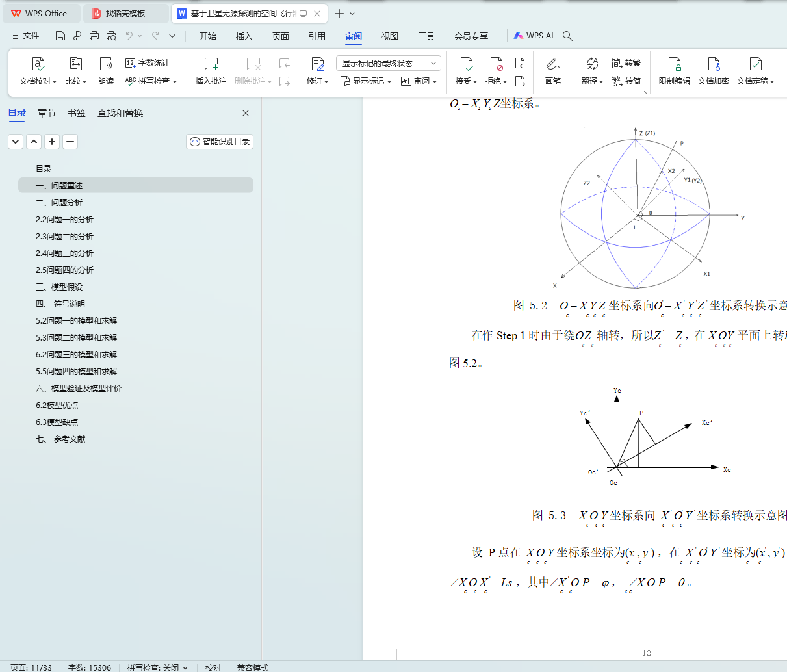This screenshot has width=787, height=672.
Task: Switch to the 视图 (View) ribbon tab
Action: click(389, 36)
